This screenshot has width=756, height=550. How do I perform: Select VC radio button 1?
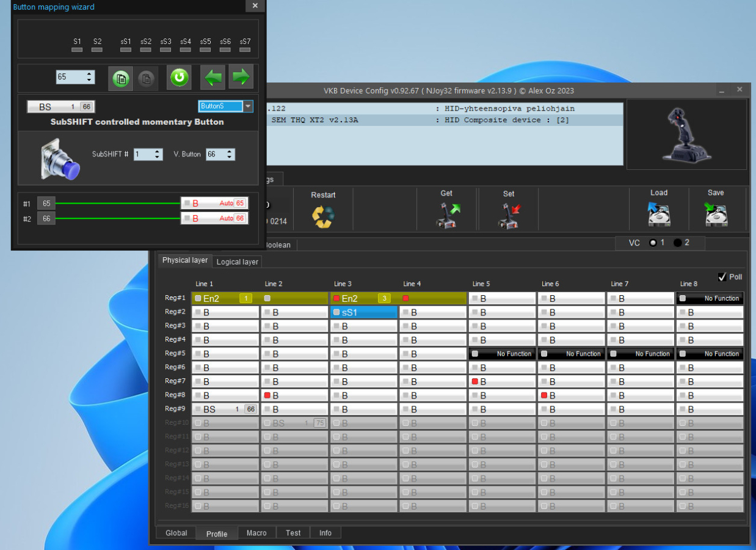[653, 243]
